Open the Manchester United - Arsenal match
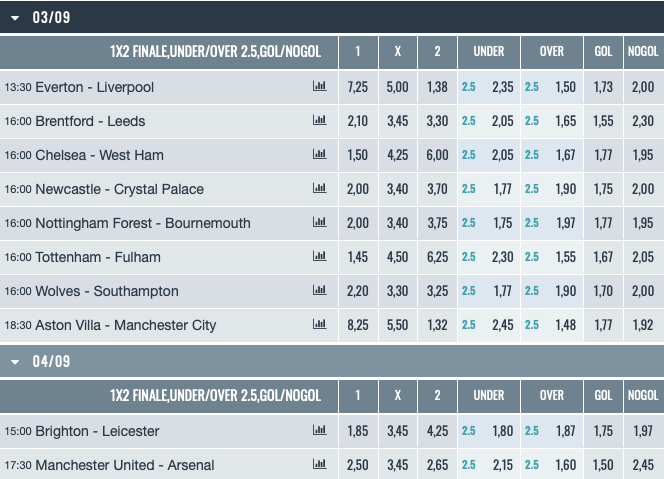Screen dimensions: 664x479 tap(124, 465)
